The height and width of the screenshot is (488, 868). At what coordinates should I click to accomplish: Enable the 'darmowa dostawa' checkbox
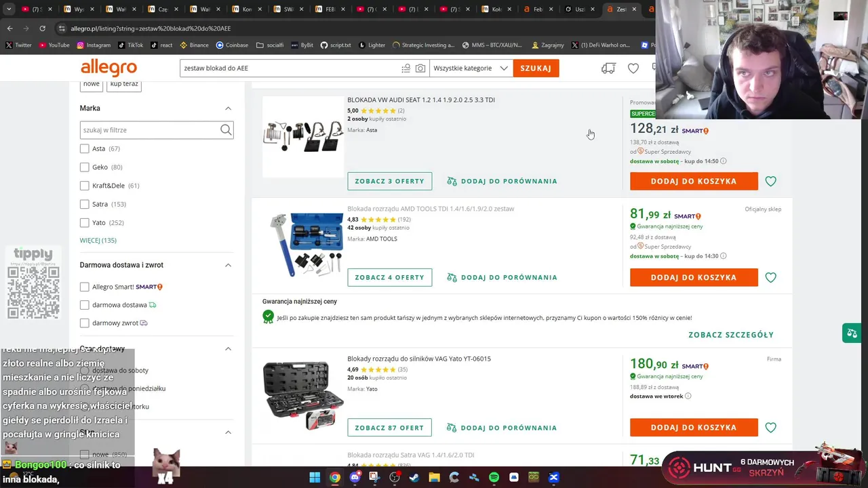click(x=84, y=305)
